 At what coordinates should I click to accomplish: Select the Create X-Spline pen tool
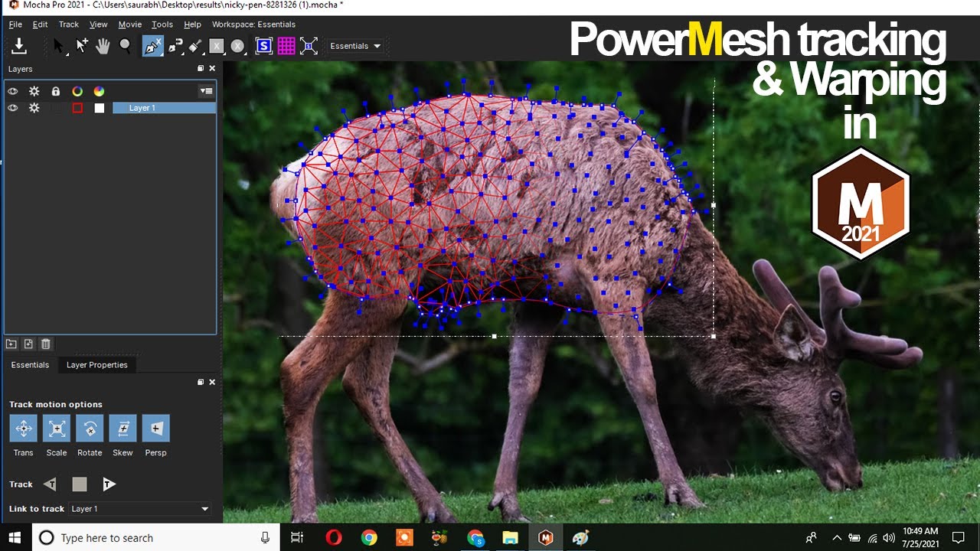tap(152, 46)
